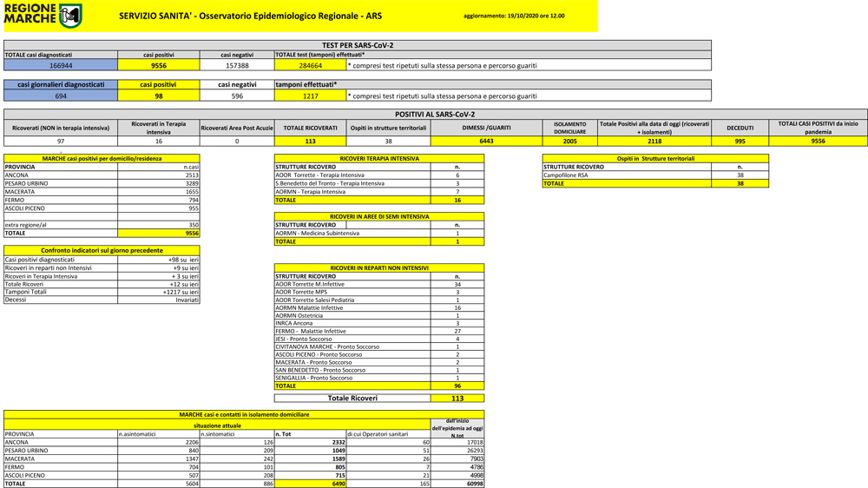This screenshot has width=868, height=488.
Task: Select the total diagnosed cases cell 166944
Action: point(61,65)
